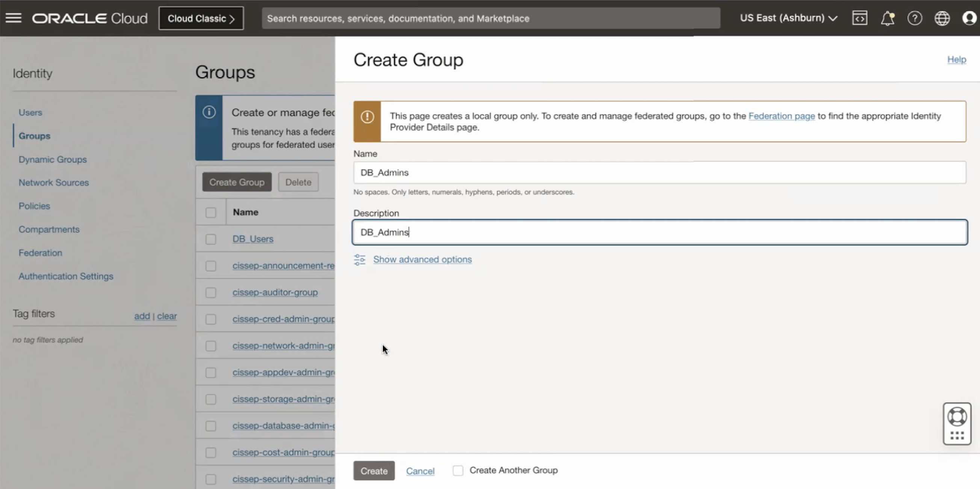Check the Create Another Group checkbox
The width and height of the screenshot is (980, 489).
(x=458, y=470)
